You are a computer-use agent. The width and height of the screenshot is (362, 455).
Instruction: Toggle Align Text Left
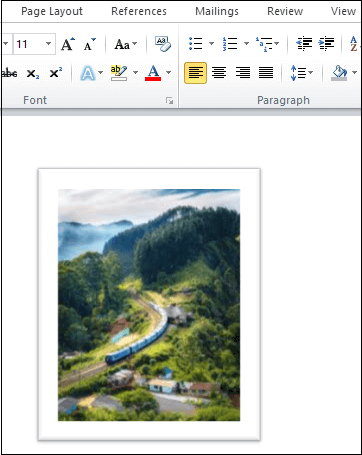click(x=195, y=73)
